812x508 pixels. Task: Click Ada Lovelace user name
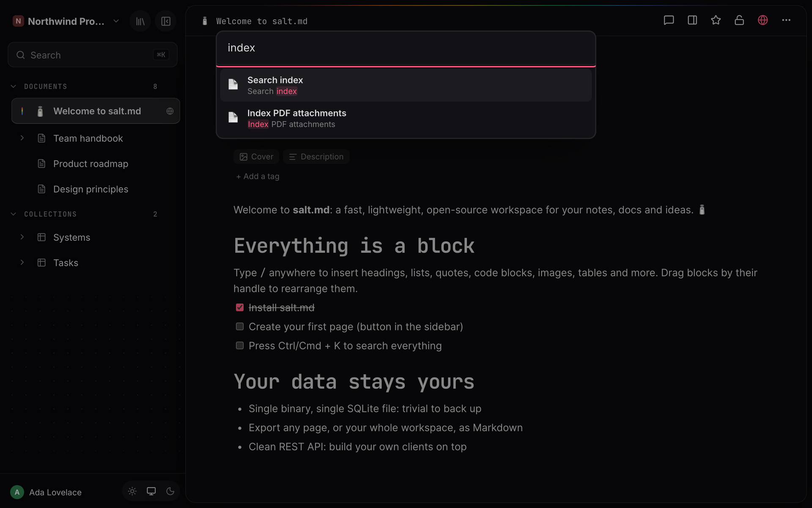pos(55,492)
